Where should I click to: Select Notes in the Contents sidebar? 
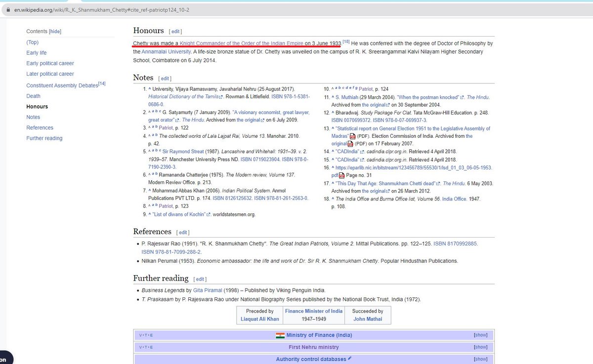(33, 117)
